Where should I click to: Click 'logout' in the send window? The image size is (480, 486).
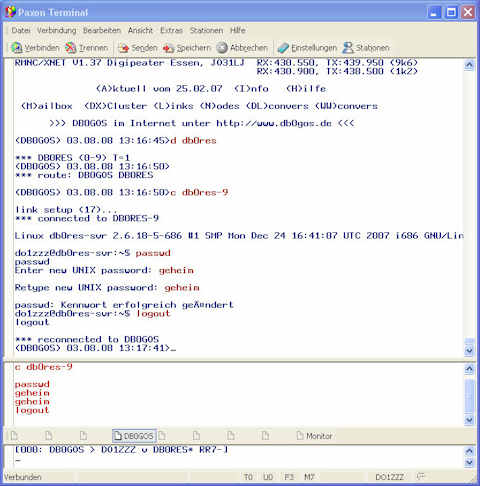point(32,410)
